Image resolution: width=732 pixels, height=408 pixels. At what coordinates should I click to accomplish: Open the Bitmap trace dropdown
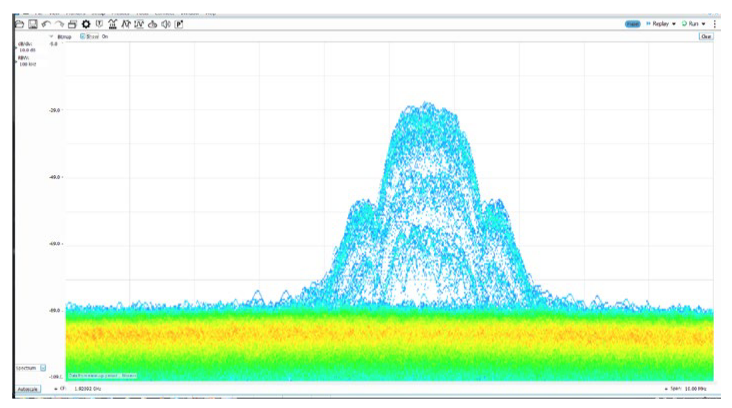51,36
